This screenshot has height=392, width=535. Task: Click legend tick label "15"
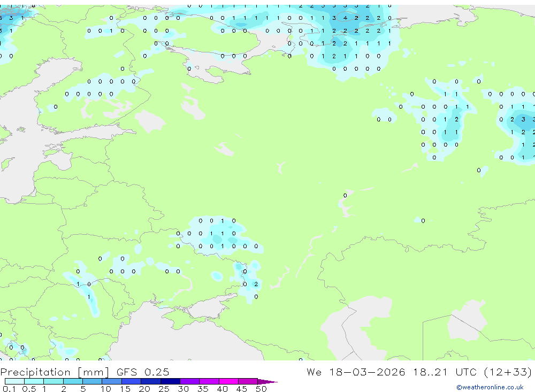pyautogui.click(x=125, y=389)
